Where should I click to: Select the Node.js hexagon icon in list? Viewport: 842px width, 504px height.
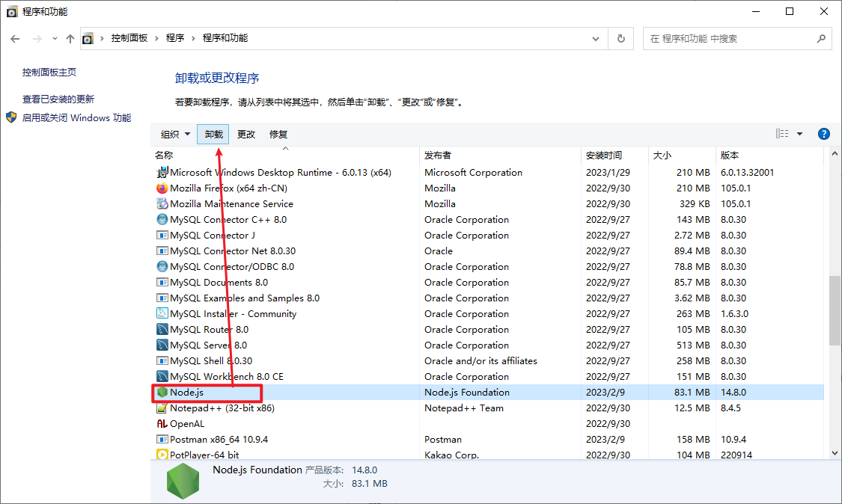(162, 393)
